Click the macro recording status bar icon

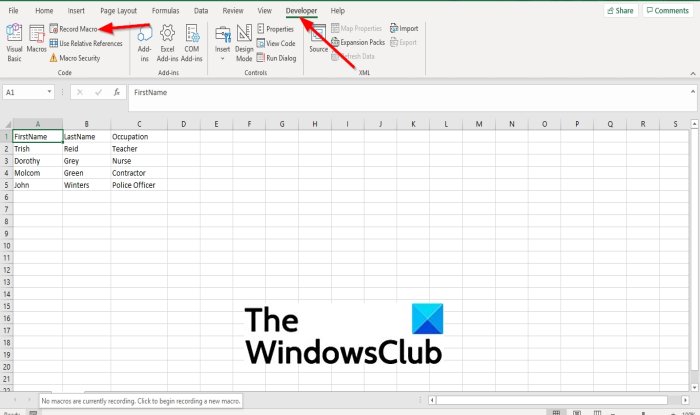click(33, 413)
